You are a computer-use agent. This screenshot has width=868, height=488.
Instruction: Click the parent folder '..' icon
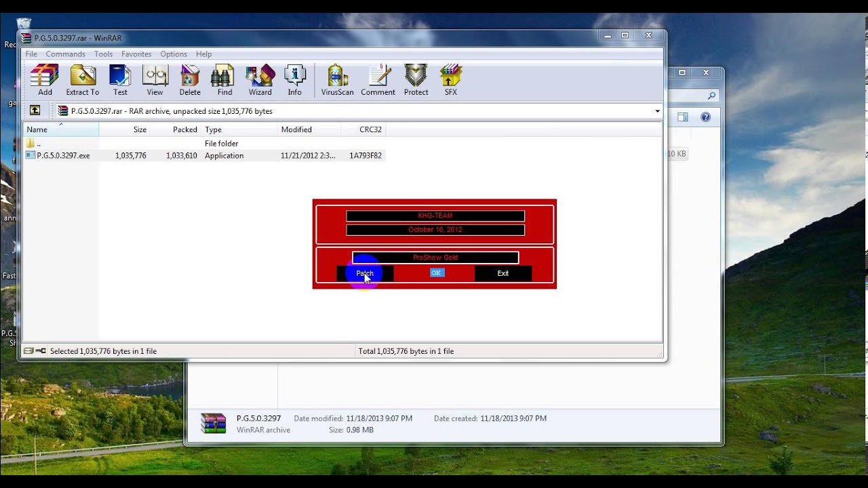(31, 143)
